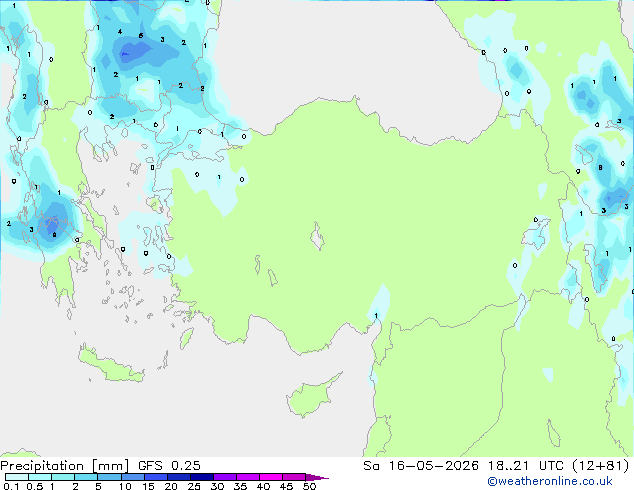Image resolution: width=634 pixels, height=490 pixels.
Task: Click the 'Sa 16-05-2026' date text
Action: pos(421,466)
